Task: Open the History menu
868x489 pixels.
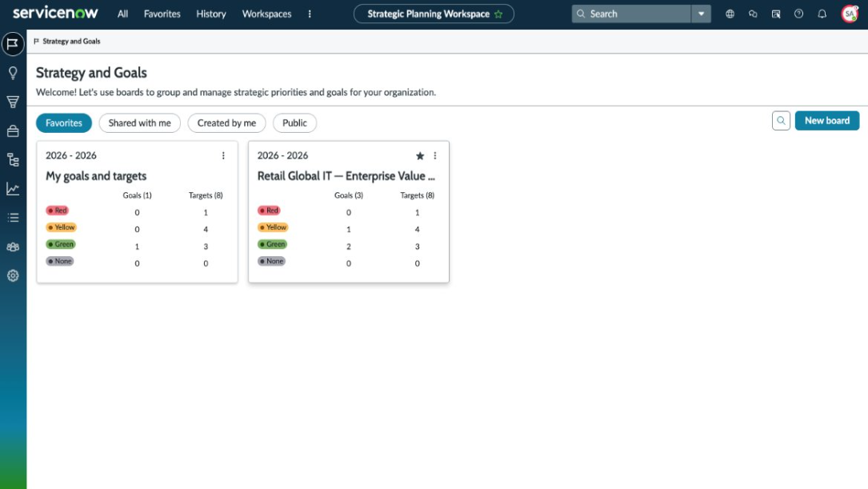Action: (x=211, y=14)
